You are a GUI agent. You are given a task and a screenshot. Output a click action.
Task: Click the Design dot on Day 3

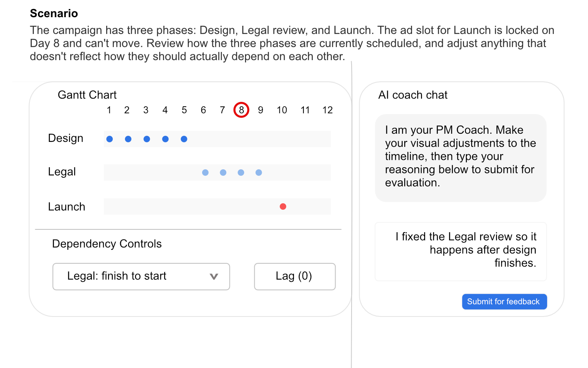147,139
